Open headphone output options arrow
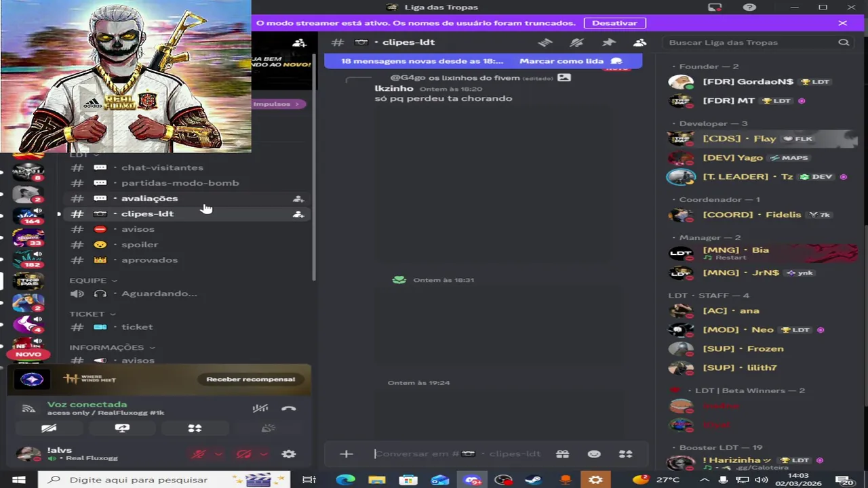The width and height of the screenshot is (868, 488). click(264, 454)
